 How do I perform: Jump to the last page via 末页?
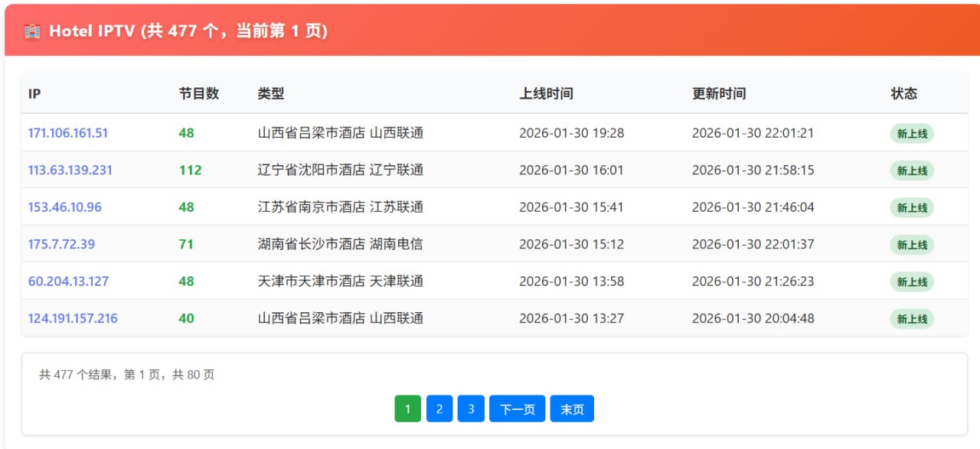[571, 408]
